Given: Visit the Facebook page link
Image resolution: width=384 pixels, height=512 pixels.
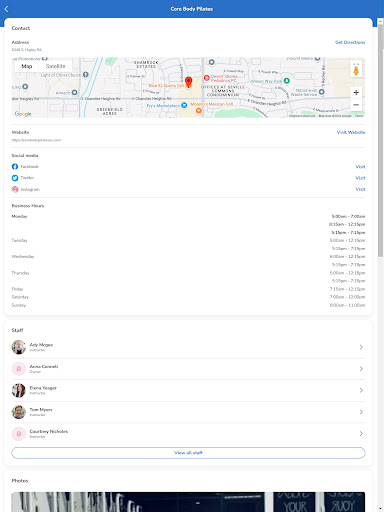Looking at the screenshot, I should [360, 167].
